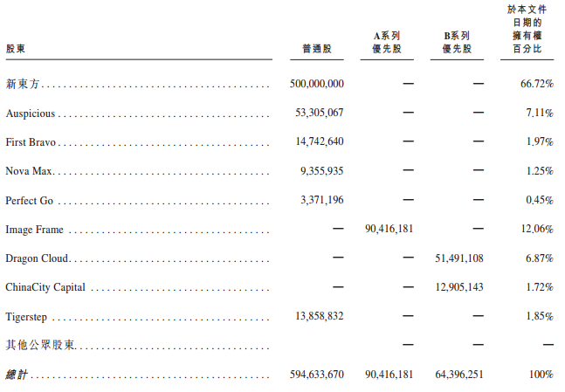Select the 12,905,143 Series B value
565x392 pixels.
click(x=458, y=287)
